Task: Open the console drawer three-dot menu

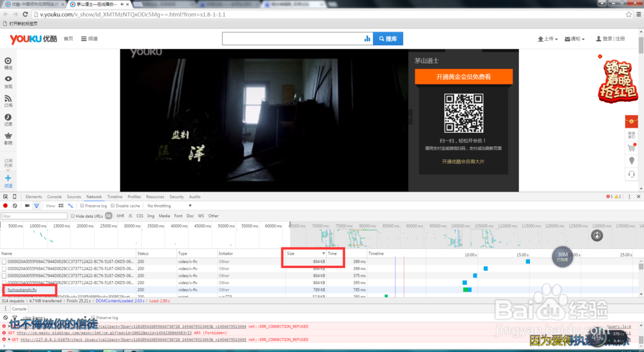Action: [5, 309]
